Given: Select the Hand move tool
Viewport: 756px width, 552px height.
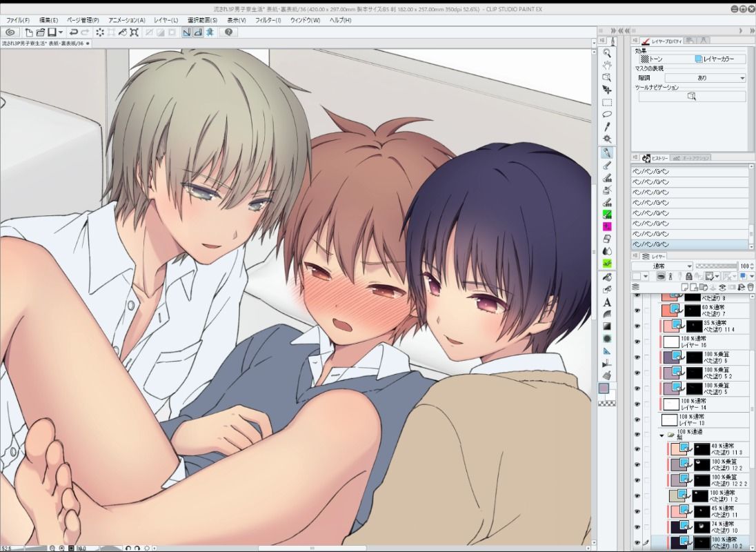Looking at the screenshot, I should pos(607,65).
